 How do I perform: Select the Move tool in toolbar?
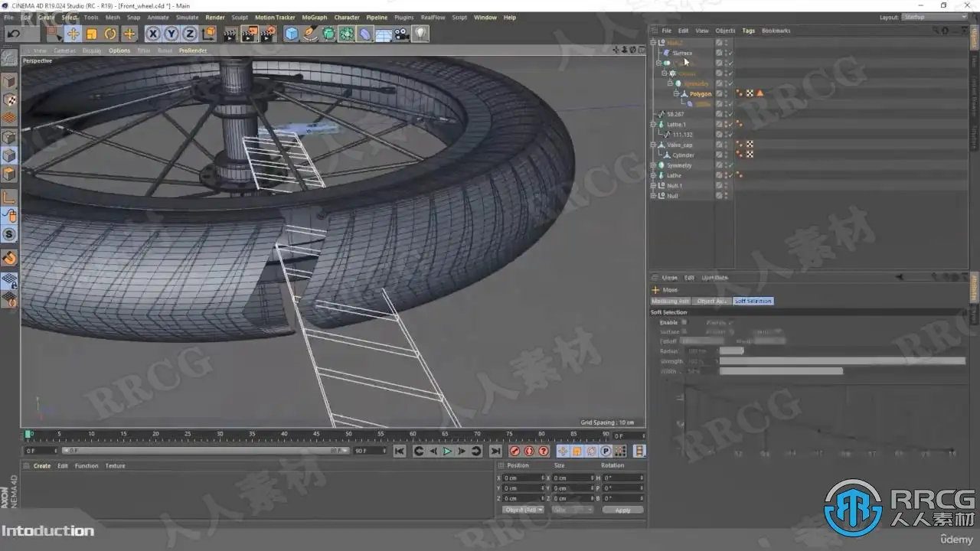click(73, 34)
